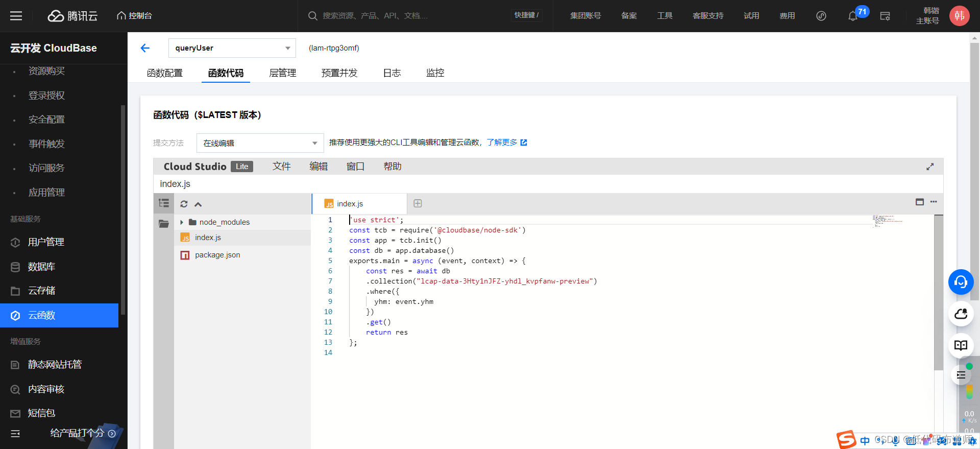The height and width of the screenshot is (449, 980).
Task: Open Cloud Studio 文件 menu
Action: 282,167
